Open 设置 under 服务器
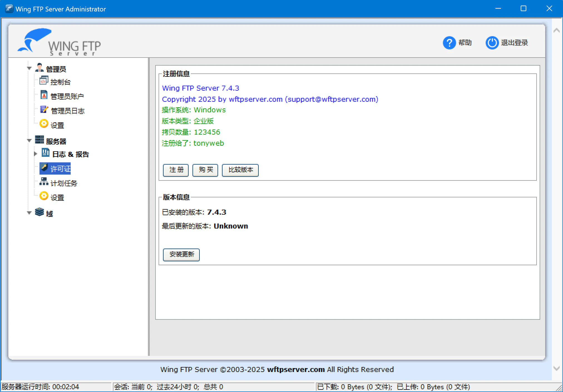The height and width of the screenshot is (392, 563). tap(57, 198)
